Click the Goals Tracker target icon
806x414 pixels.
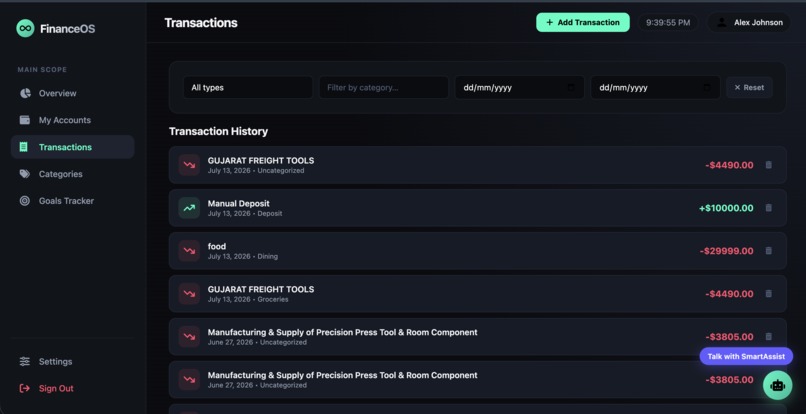25,201
